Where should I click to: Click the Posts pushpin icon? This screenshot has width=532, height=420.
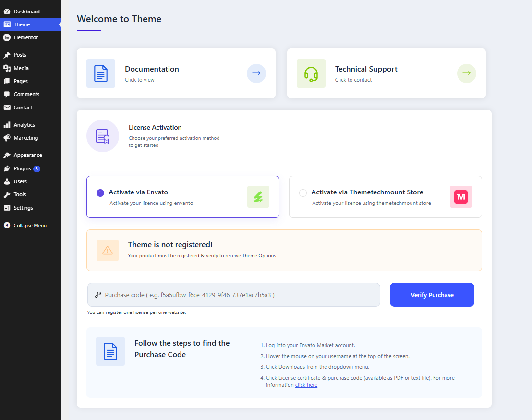click(x=7, y=55)
